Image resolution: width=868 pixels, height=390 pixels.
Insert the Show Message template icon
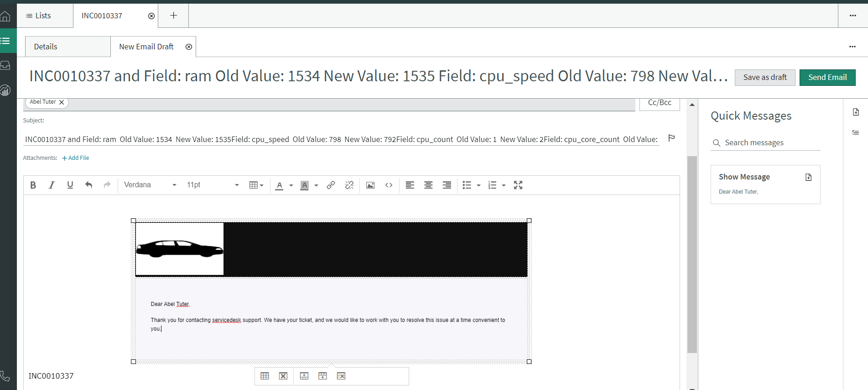(x=809, y=177)
